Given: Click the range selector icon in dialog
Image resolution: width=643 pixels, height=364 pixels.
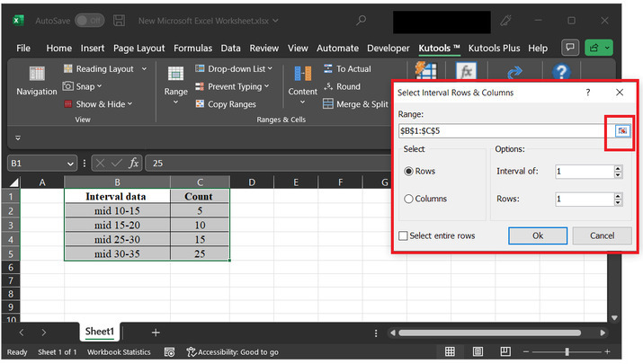Looking at the screenshot, I should click(x=621, y=130).
